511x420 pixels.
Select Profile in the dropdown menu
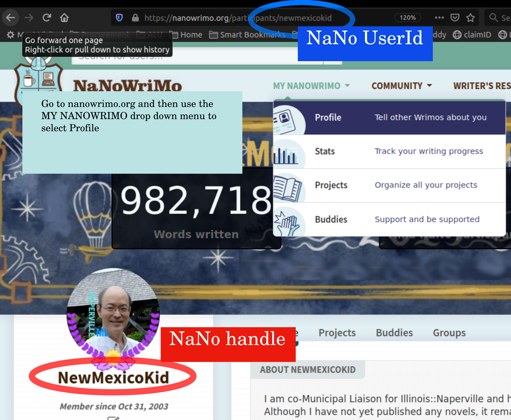pos(389,118)
